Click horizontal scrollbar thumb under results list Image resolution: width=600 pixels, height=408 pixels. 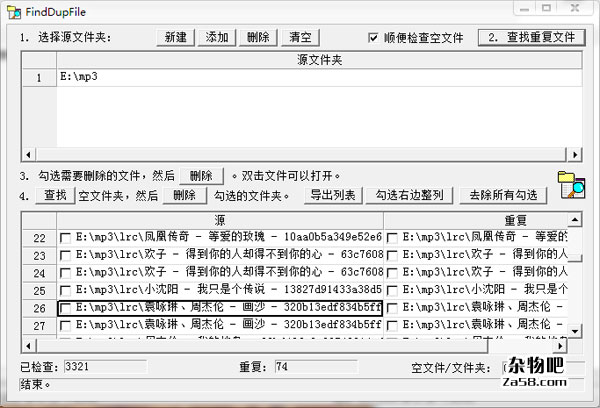coord(262,346)
